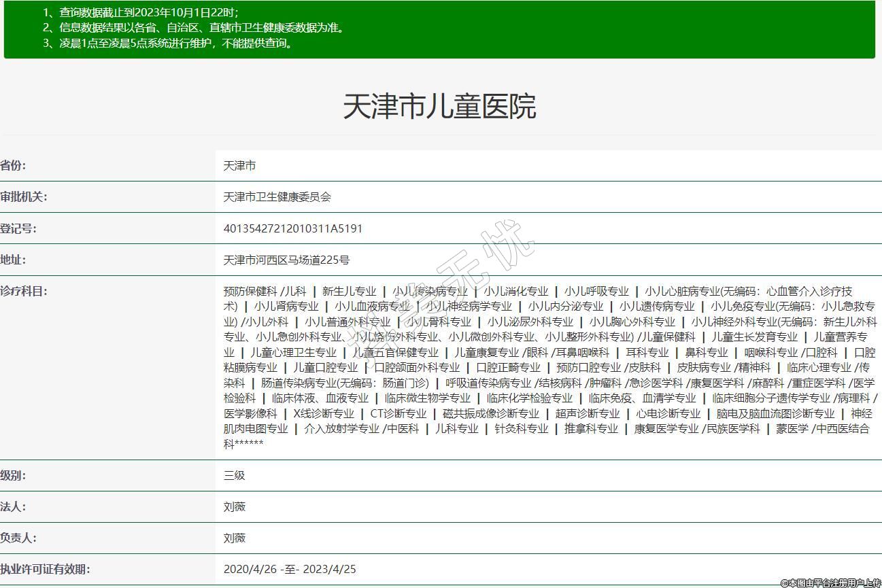Select the notice line mentioning 卫生健康委数据为准
This screenshot has width=882, height=588.
(x=193, y=28)
